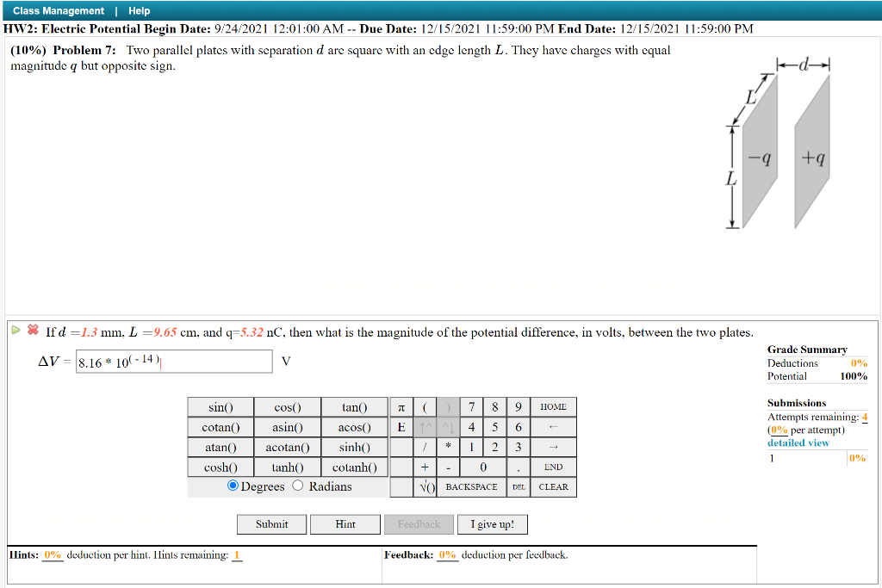Click the red X incorrect mark
882x588 pixels.
tap(34, 330)
